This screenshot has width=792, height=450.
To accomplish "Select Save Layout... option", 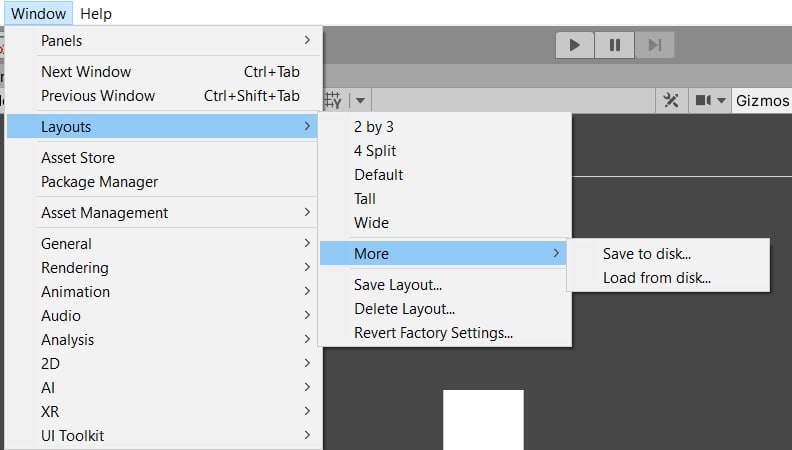I will click(445, 284).
